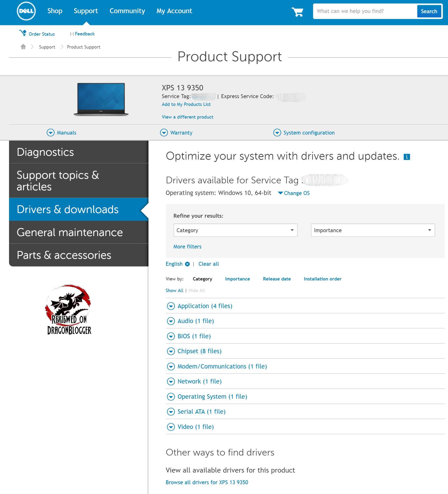Open the shopping cart icon

(x=297, y=12)
